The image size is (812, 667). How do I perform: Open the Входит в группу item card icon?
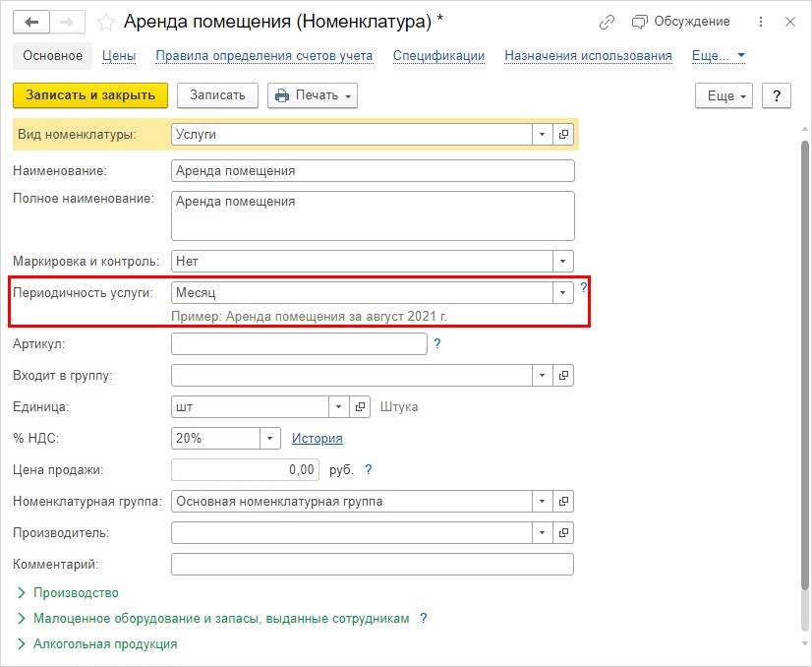coord(563,375)
